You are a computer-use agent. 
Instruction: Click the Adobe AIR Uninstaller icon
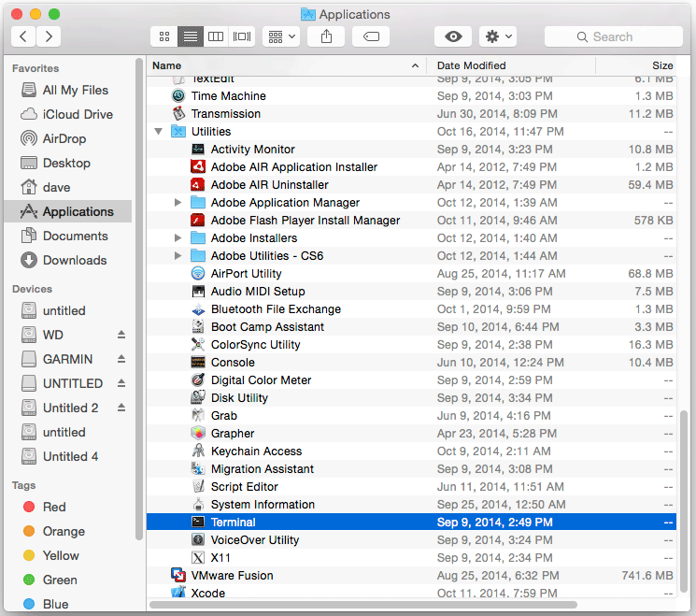point(198,185)
